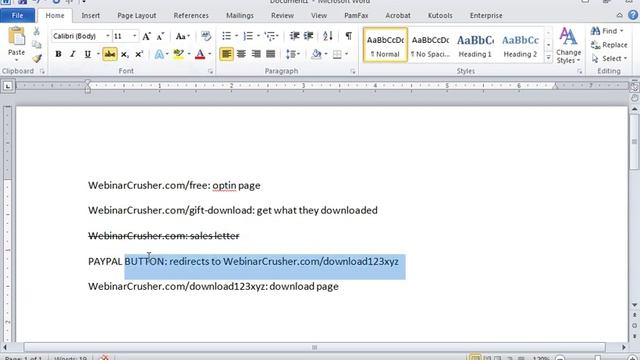Click the Grow Font icon
The width and height of the screenshot is (640, 360).
click(x=147, y=36)
